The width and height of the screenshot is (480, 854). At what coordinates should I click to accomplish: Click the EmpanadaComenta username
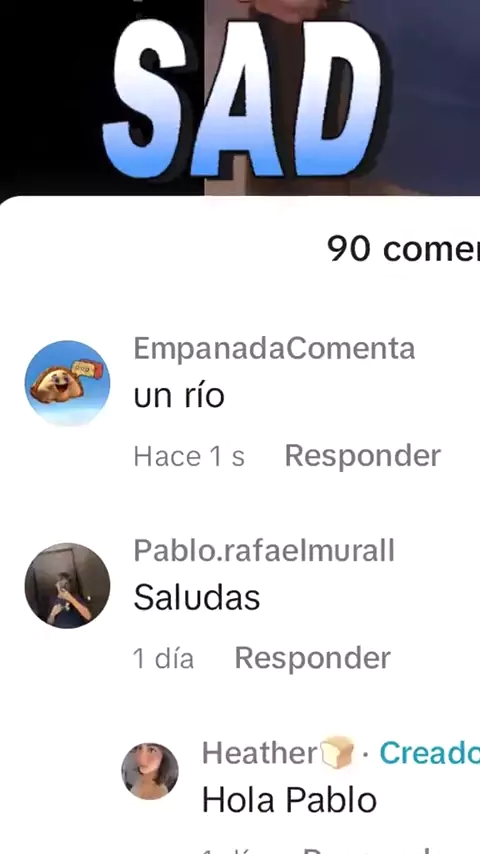[274, 349]
